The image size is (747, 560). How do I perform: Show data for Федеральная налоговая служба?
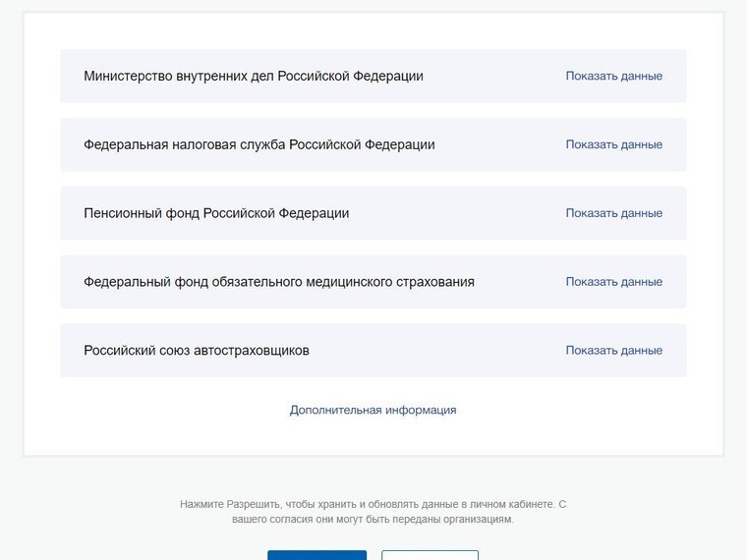[613, 144]
